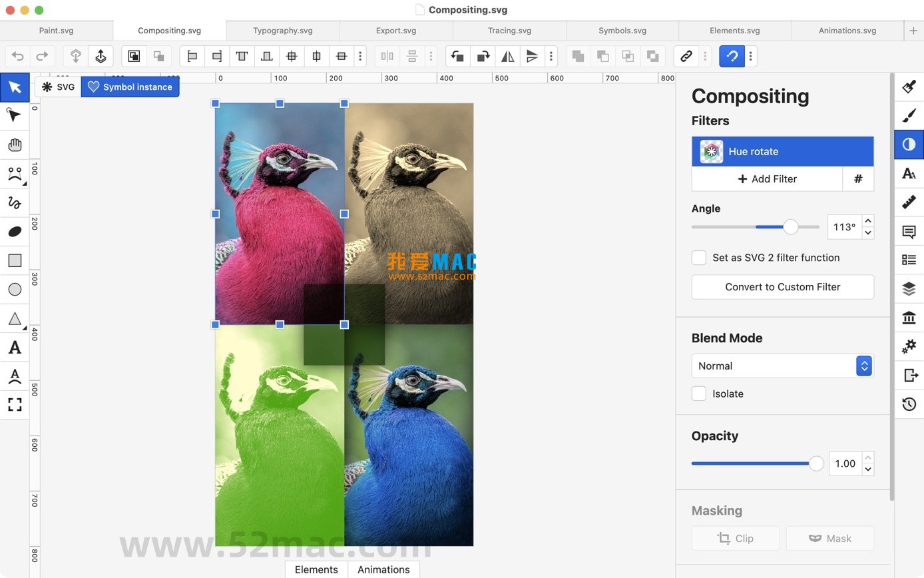This screenshot has height=578, width=924.
Task: Open the Generators gears panel
Action: (x=909, y=346)
